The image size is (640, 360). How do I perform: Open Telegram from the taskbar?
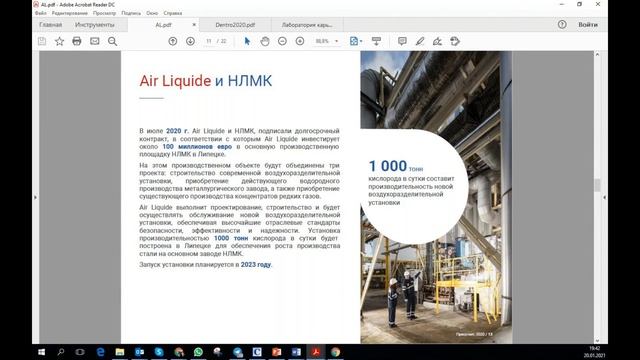238,352
